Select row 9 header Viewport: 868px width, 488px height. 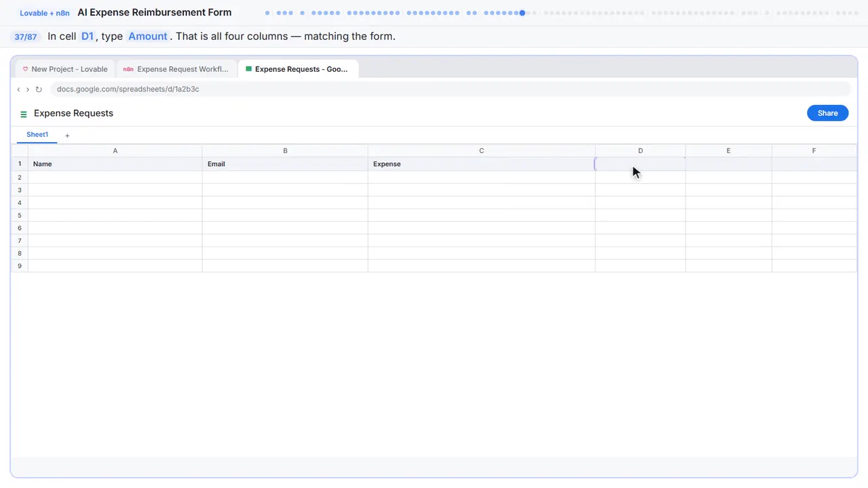click(20, 266)
